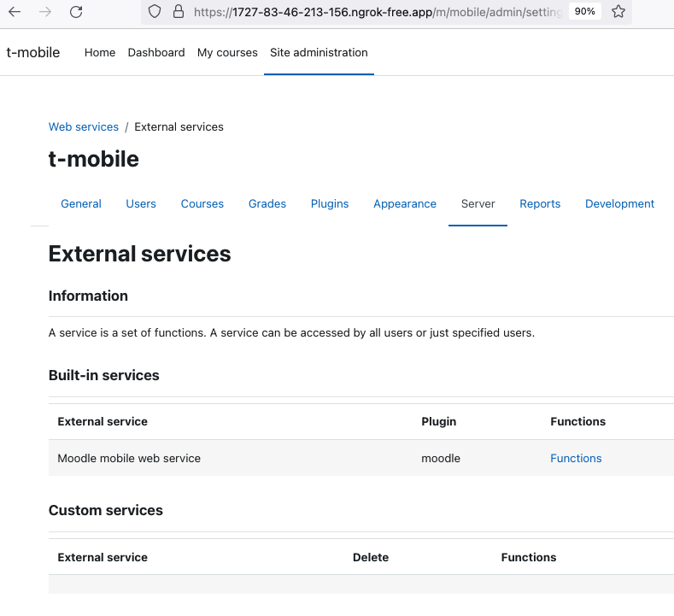
Task: Open the Appearance tab
Action: (x=405, y=203)
